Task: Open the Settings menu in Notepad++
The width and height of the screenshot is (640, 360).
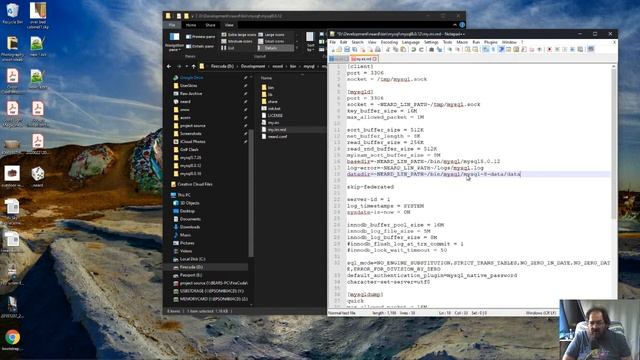Action: tap(431, 42)
